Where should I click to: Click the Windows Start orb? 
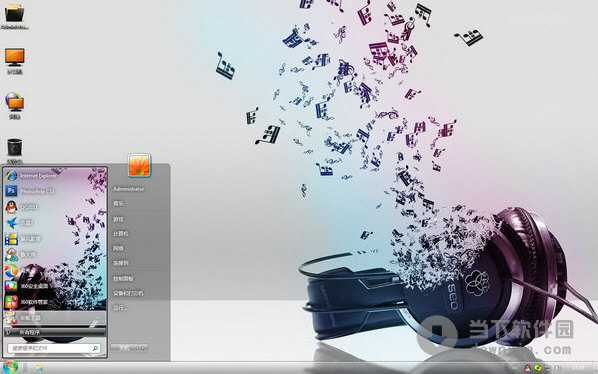[10, 367]
